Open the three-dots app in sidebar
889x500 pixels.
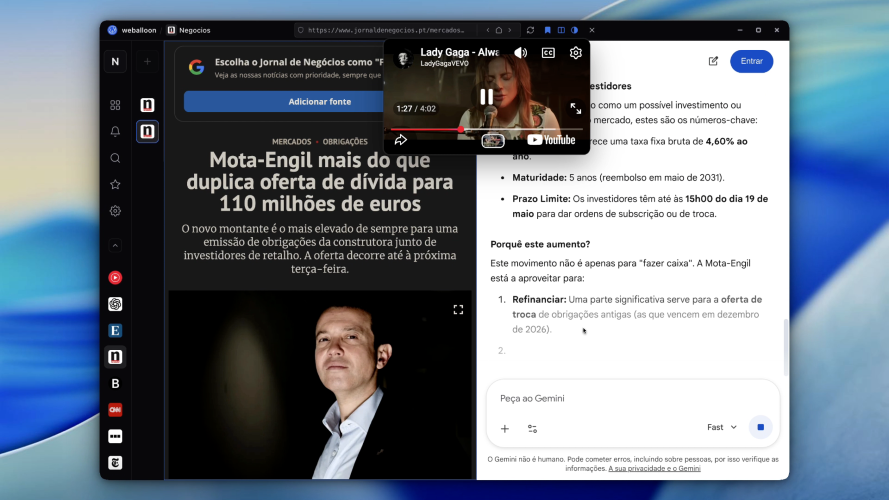pos(115,437)
